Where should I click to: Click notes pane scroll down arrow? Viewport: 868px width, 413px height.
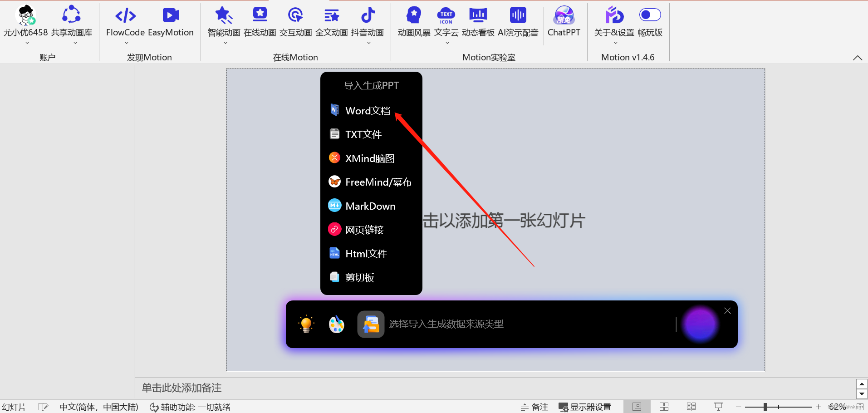862,394
